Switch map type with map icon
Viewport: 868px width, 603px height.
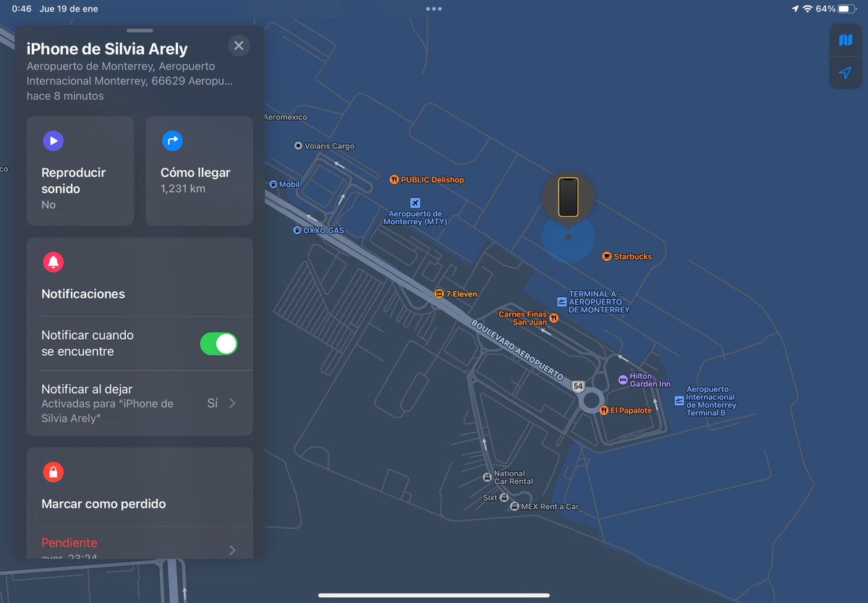(x=846, y=40)
